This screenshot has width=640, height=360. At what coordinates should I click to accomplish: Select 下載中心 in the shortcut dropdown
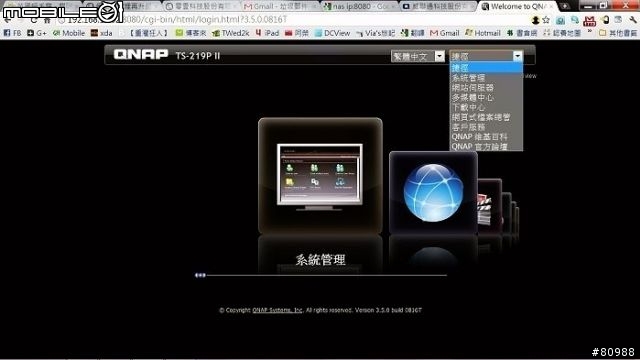coord(486,107)
